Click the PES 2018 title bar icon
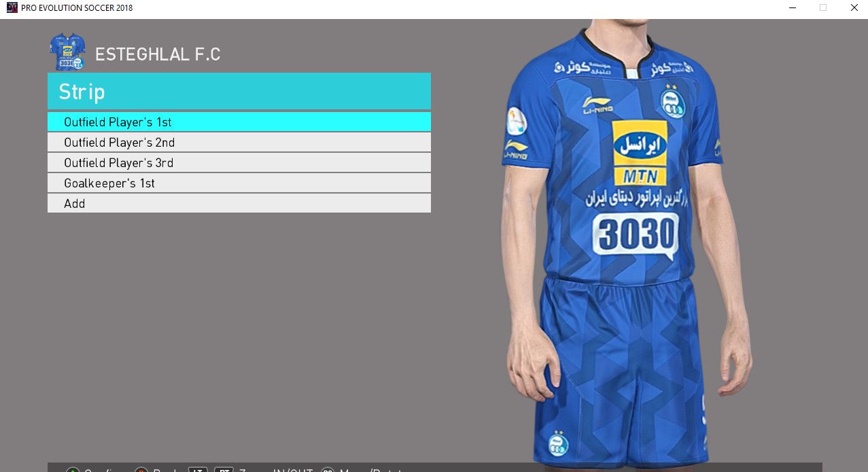Viewport: 868px width, 472px height. pos(12,7)
